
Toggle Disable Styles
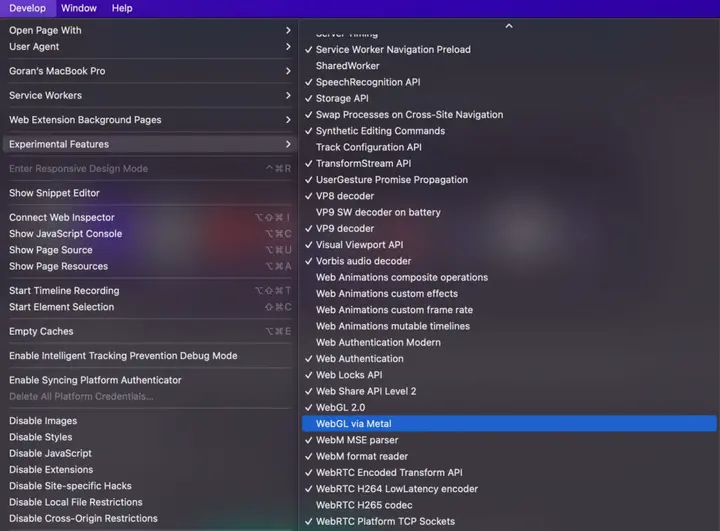pyautogui.click(x=150, y=437)
